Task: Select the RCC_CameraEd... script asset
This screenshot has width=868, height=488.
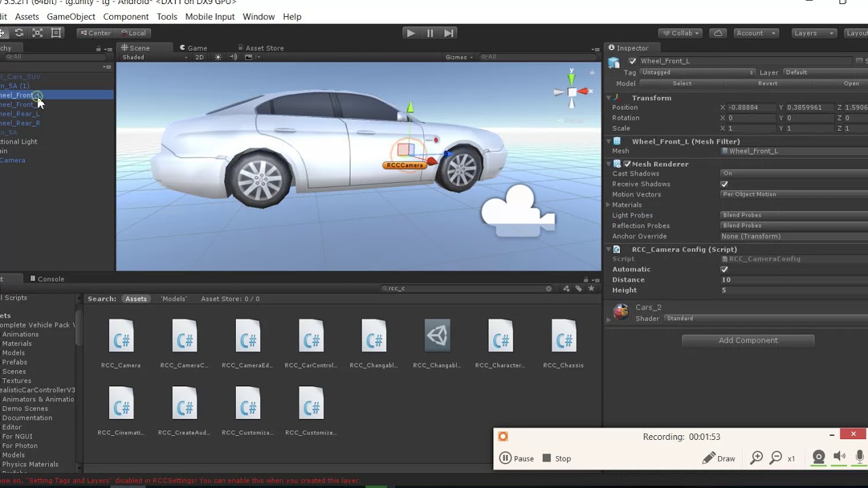Action: 247,344
